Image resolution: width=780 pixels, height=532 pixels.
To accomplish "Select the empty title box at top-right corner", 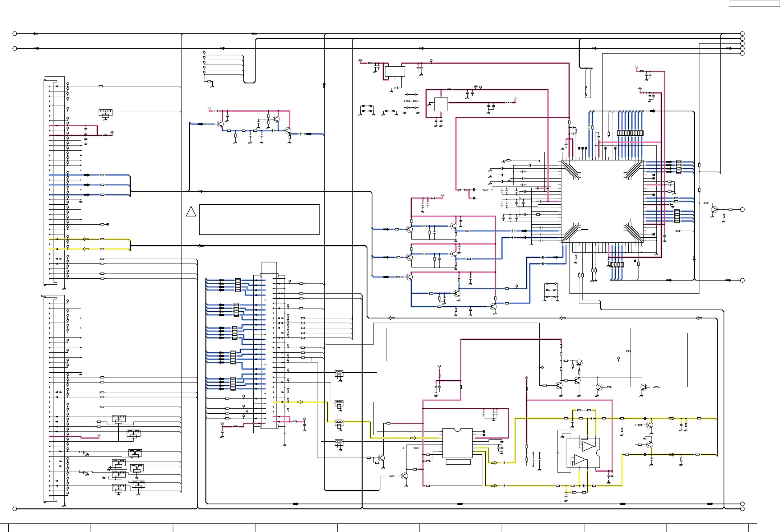I will click(x=754, y=3).
